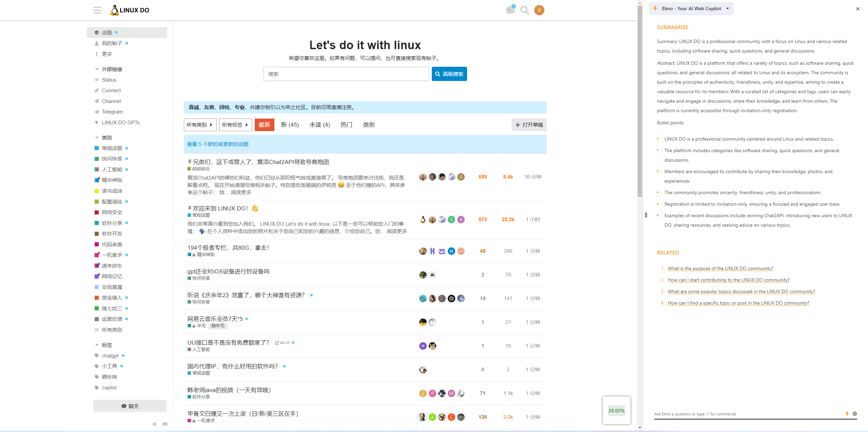Select the 热门 tab
Screen dimensions: 868x432
[346, 125]
